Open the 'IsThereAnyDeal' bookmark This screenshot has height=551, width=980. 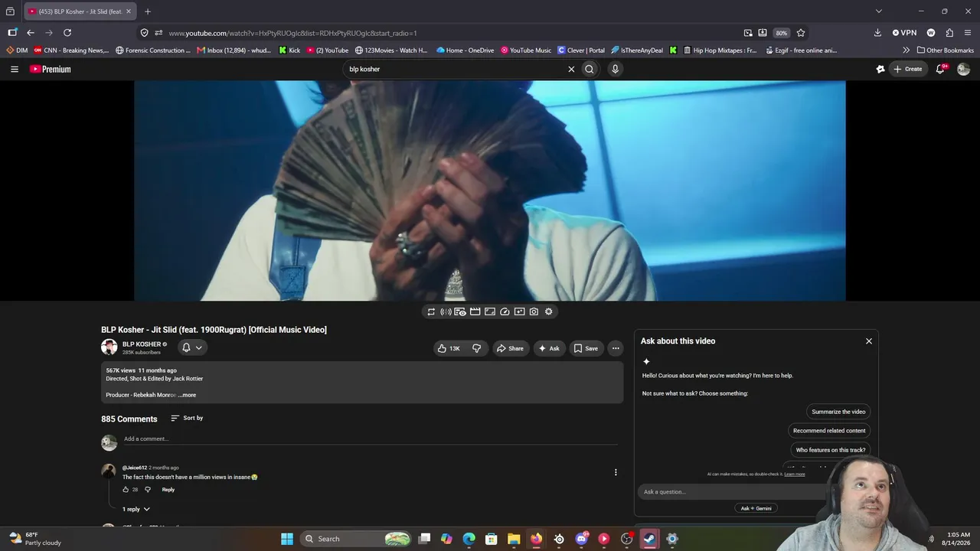pyautogui.click(x=637, y=51)
